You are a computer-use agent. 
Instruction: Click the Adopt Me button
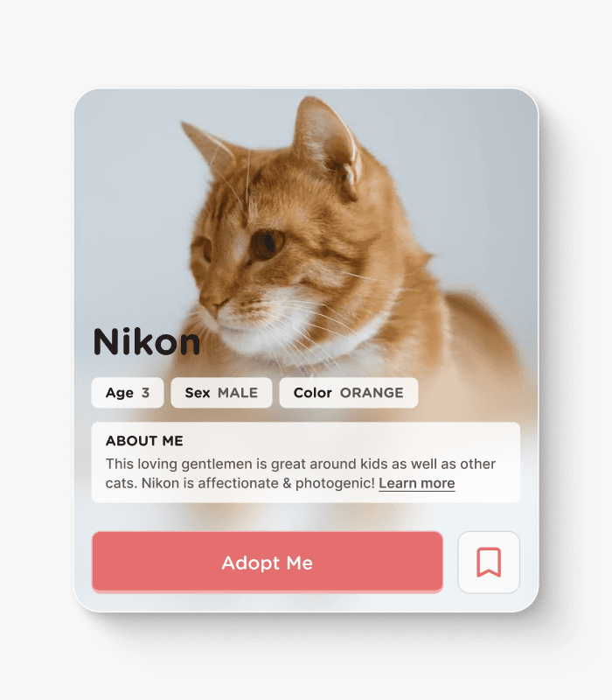point(268,562)
